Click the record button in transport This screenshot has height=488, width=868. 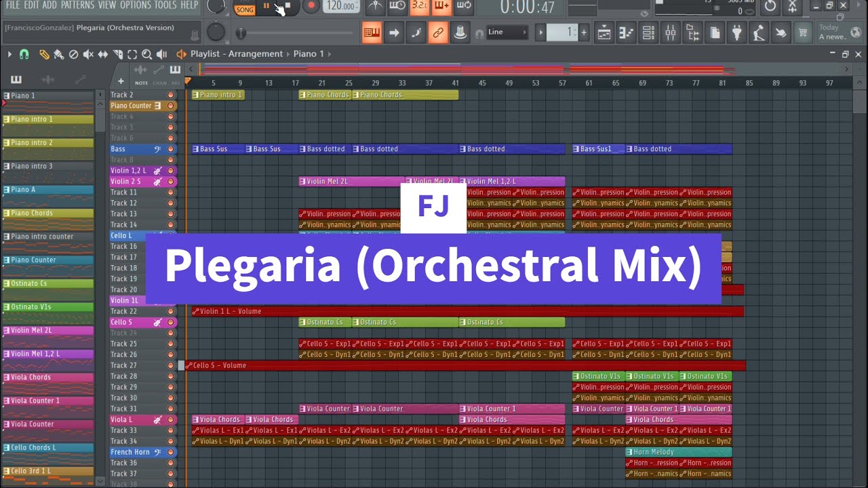click(311, 6)
